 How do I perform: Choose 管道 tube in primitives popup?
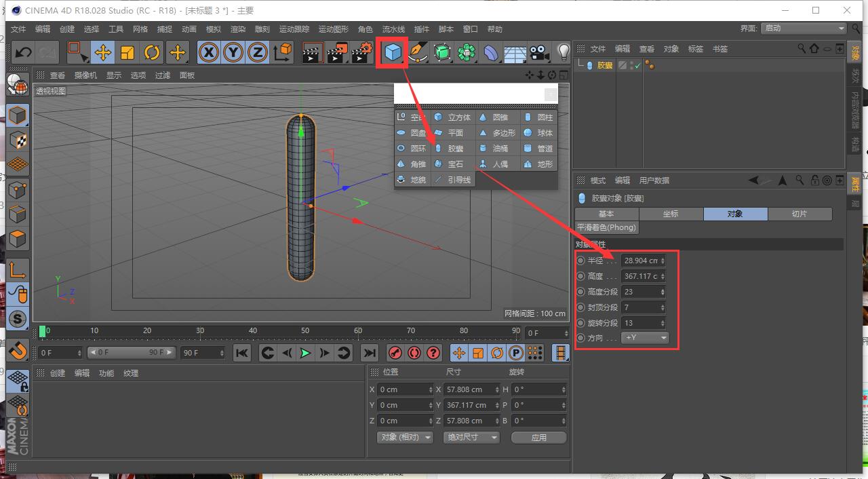[538, 149]
